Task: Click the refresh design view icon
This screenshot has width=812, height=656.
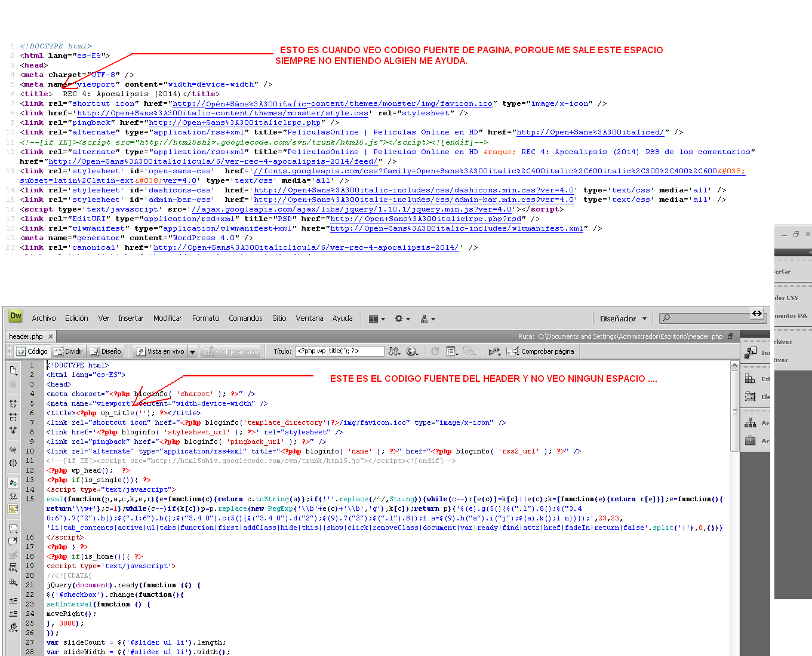Action: point(435,351)
